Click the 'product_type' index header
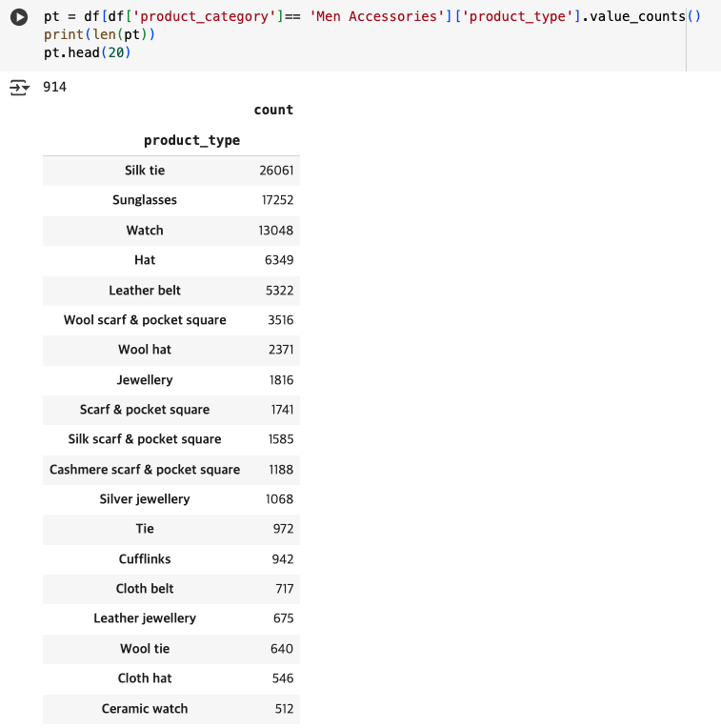The height and width of the screenshot is (728, 721). pos(191,140)
